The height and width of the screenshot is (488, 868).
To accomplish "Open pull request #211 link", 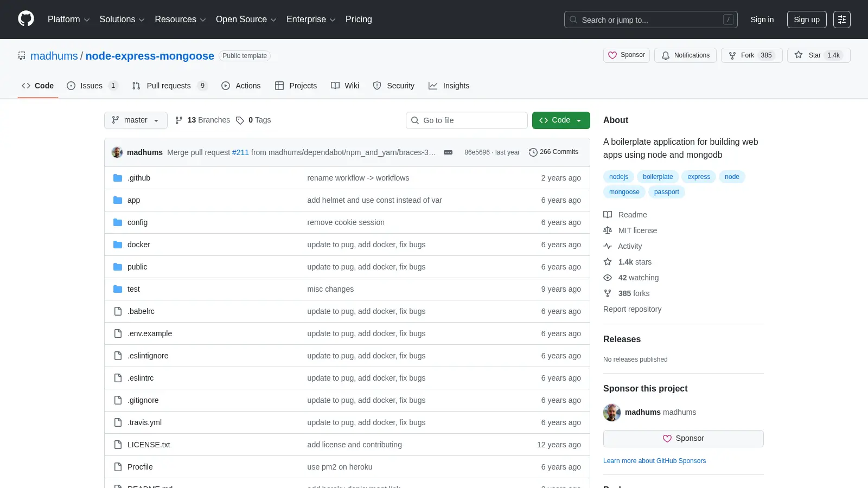I will [240, 152].
